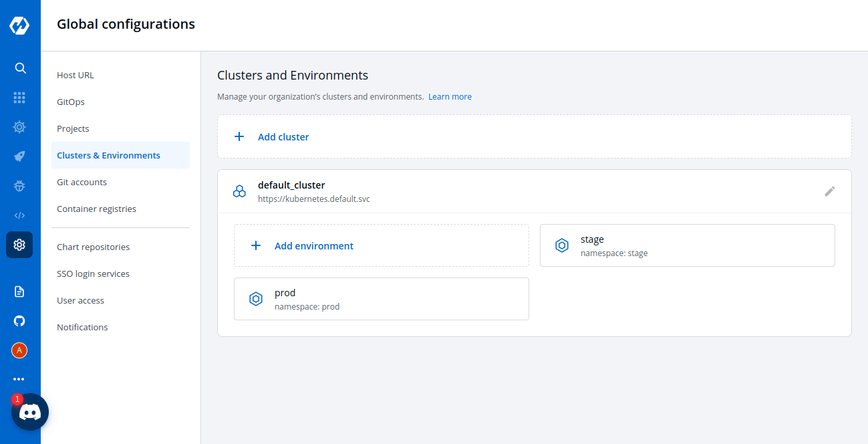Open the stage environment card

687,245
